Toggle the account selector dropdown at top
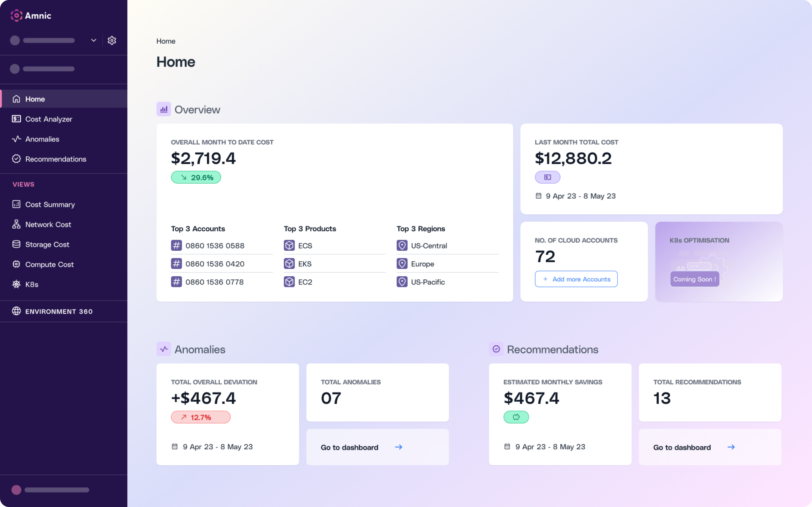 (x=93, y=40)
